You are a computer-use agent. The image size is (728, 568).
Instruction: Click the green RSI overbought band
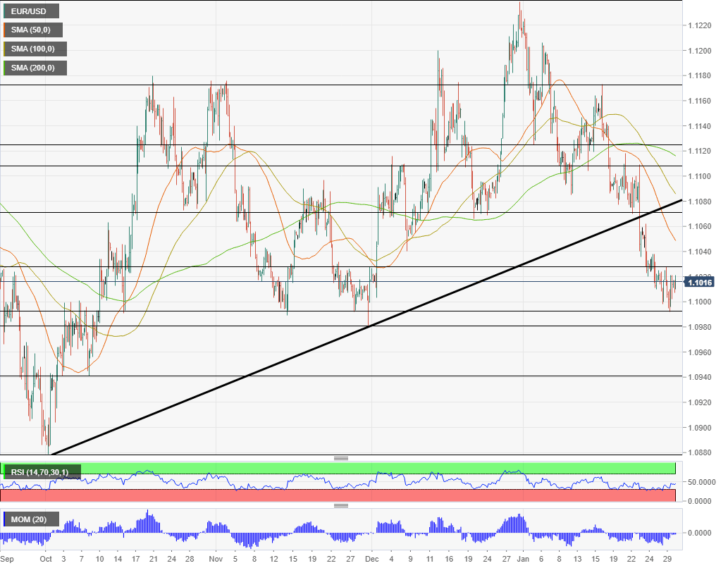(x=338, y=468)
